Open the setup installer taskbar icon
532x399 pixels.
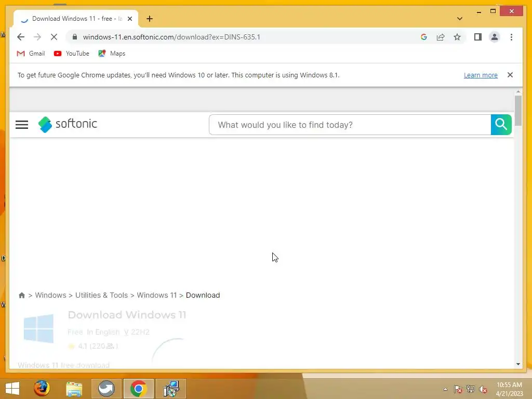171,389
